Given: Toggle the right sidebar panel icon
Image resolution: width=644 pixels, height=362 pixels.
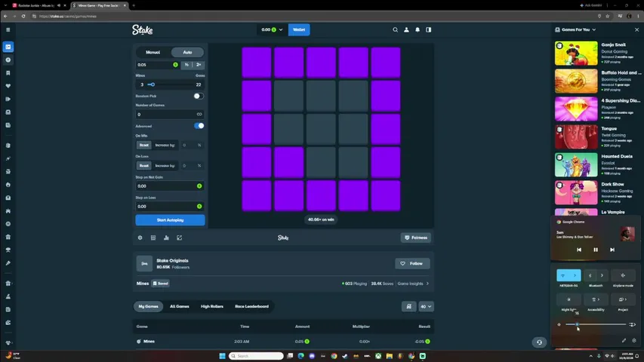Looking at the screenshot, I should click(428, 29).
